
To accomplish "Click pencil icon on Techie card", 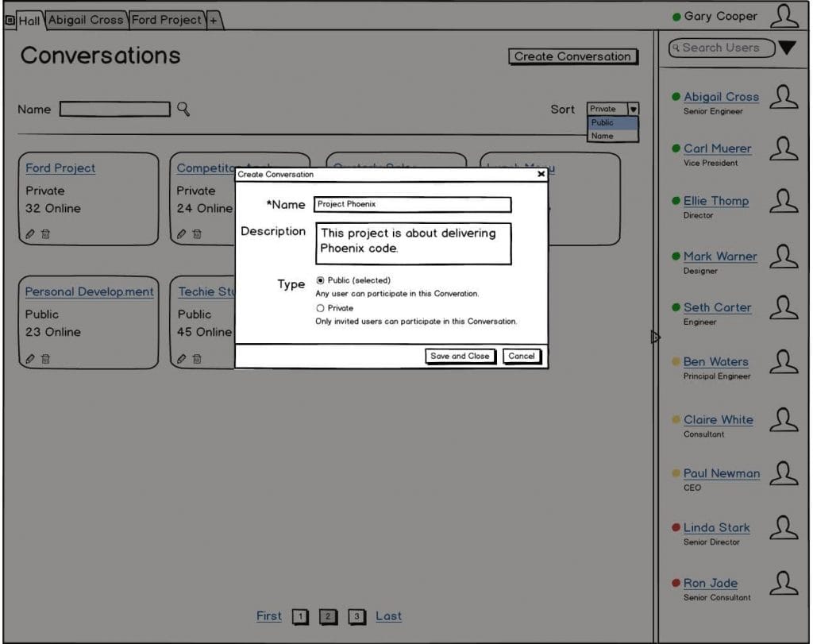I will coord(181,358).
